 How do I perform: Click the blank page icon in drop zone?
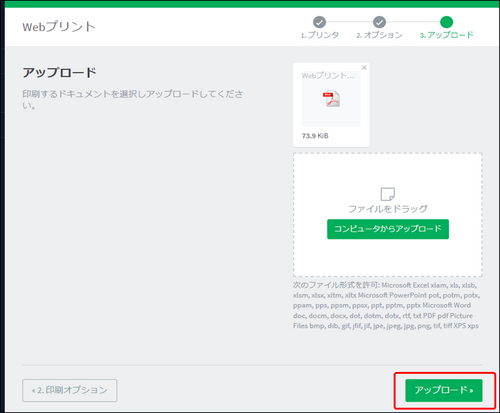388,194
